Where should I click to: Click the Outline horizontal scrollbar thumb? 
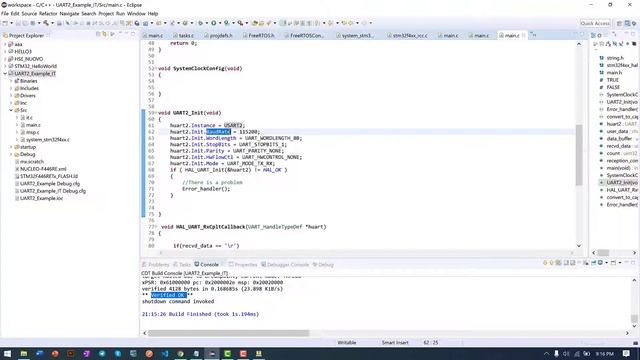pos(603,253)
